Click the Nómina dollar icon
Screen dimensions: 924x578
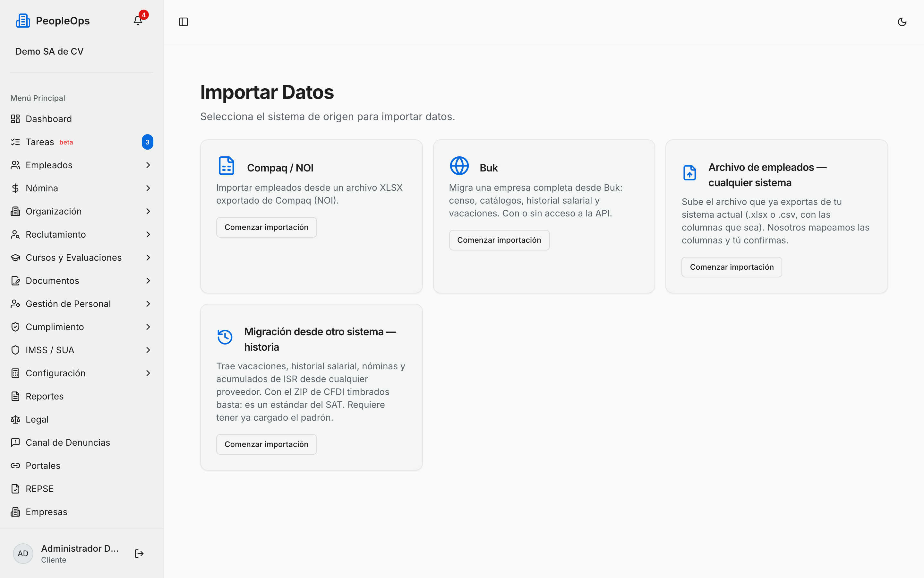15,188
